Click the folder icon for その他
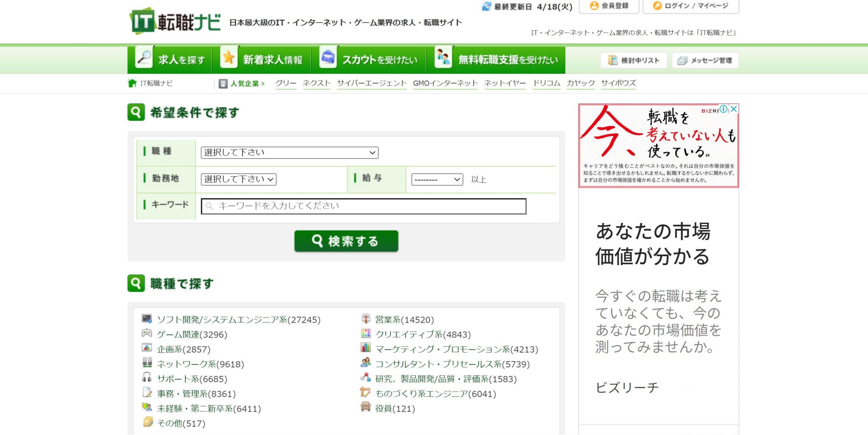Viewport: 868px width, 435px height. tap(147, 422)
